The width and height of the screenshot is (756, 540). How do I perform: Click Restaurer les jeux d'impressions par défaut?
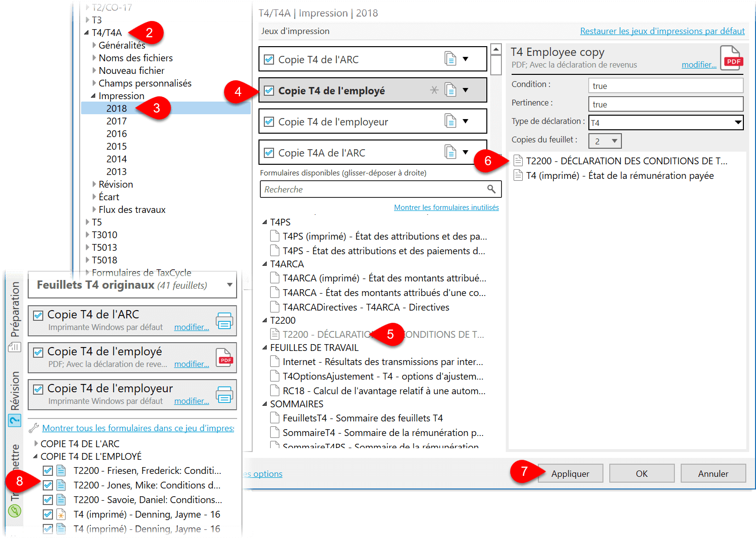pyautogui.click(x=662, y=31)
